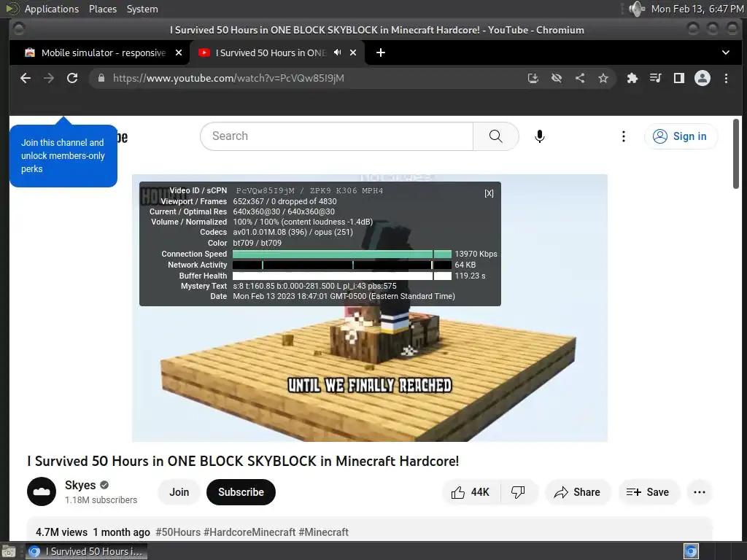The width and height of the screenshot is (747, 560).
Task: Select the I Survived 50 Hours tab
Action: [x=277, y=52]
